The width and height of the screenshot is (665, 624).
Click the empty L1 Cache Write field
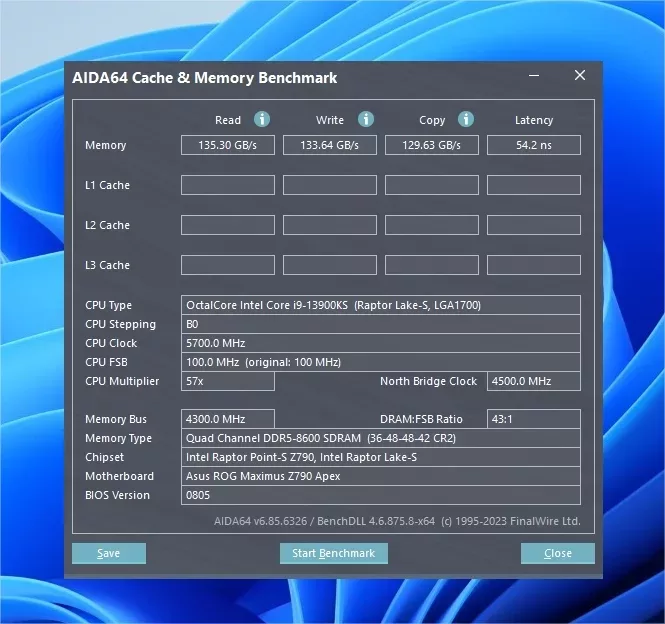click(330, 185)
